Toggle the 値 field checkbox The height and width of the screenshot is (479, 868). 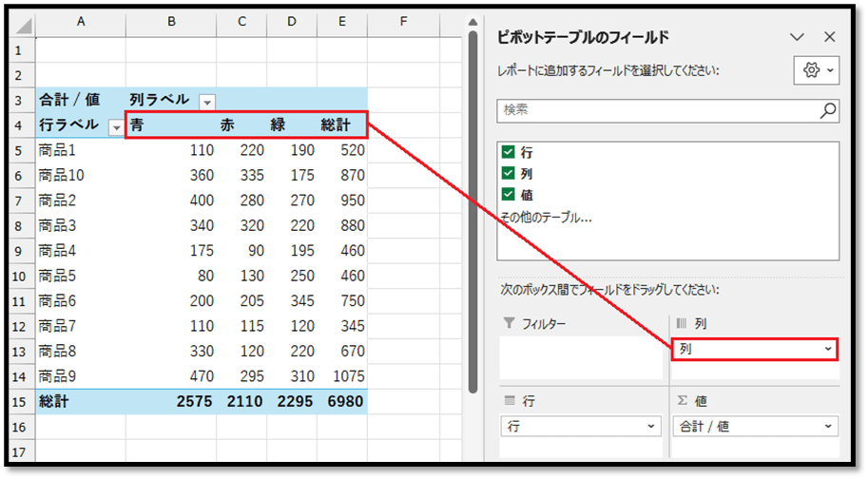point(509,195)
